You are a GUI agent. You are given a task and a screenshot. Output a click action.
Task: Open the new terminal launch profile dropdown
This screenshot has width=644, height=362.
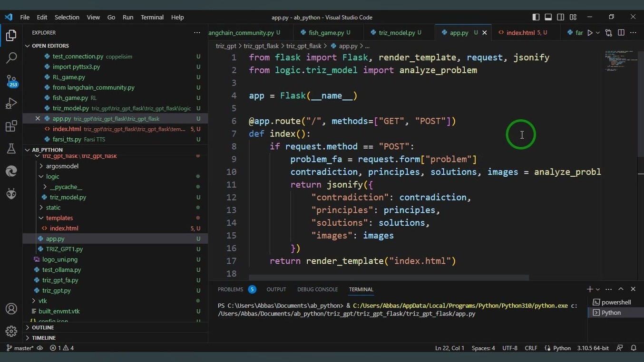click(x=598, y=289)
